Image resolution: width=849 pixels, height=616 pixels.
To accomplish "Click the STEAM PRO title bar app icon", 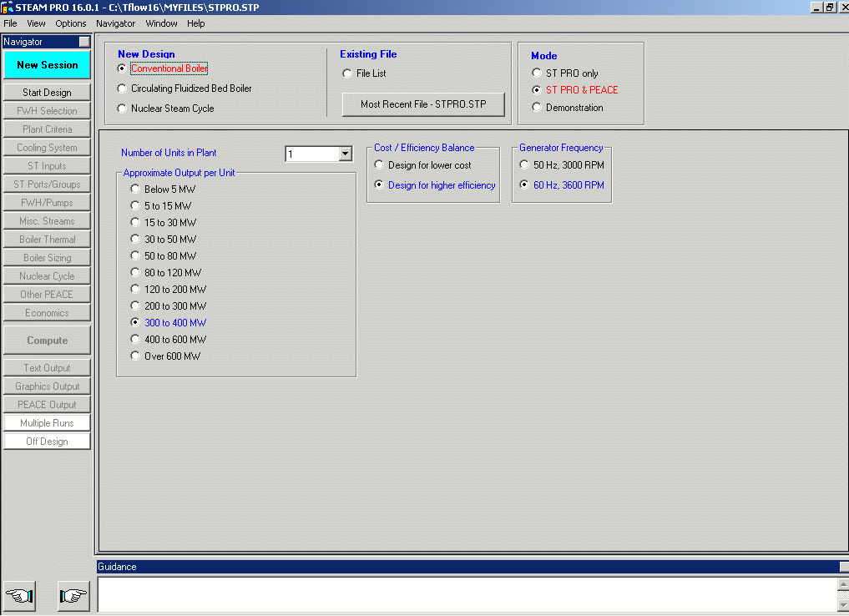I will point(7,7).
